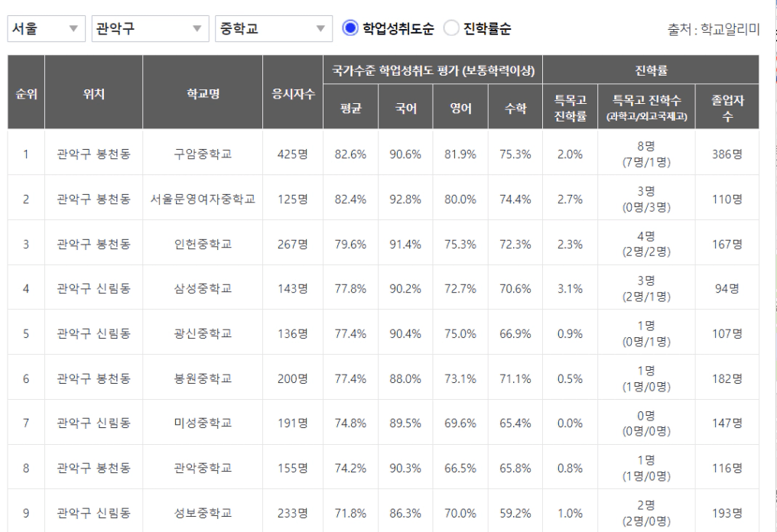Select school 봉원중학교
777x532 pixels.
(x=203, y=378)
